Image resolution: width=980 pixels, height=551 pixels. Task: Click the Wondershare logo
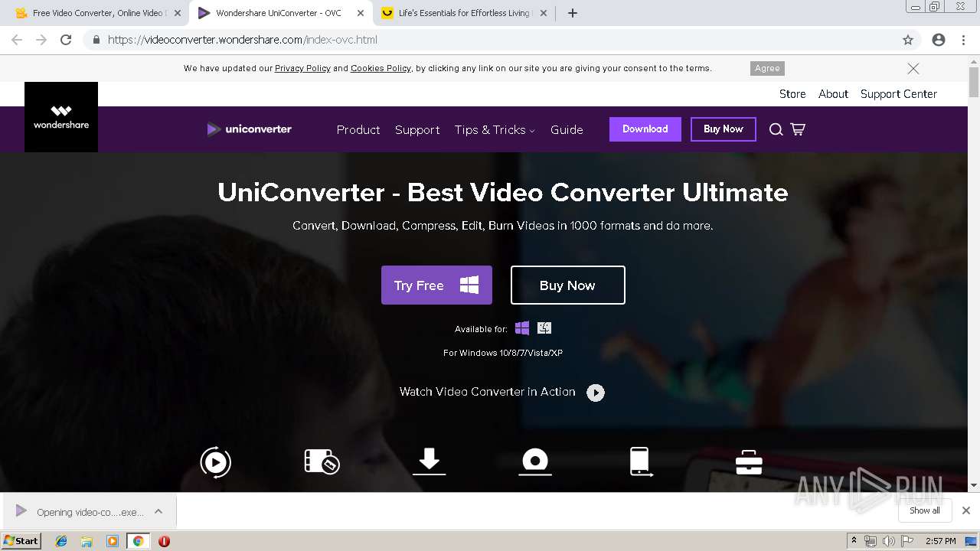point(61,117)
